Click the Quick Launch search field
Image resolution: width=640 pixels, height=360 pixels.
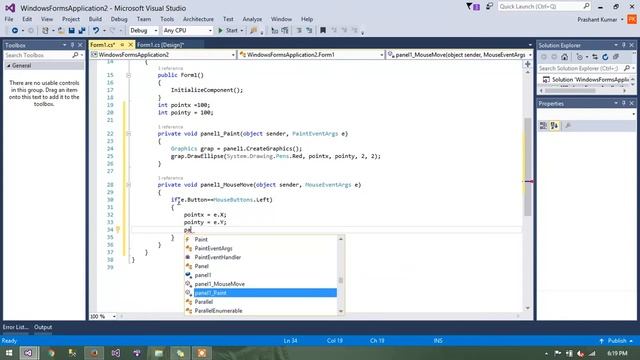click(x=540, y=7)
